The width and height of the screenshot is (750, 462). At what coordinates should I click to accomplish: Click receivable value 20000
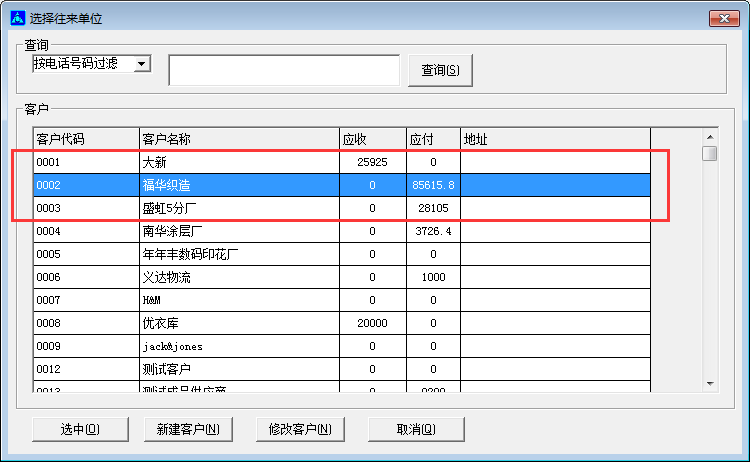click(x=372, y=323)
